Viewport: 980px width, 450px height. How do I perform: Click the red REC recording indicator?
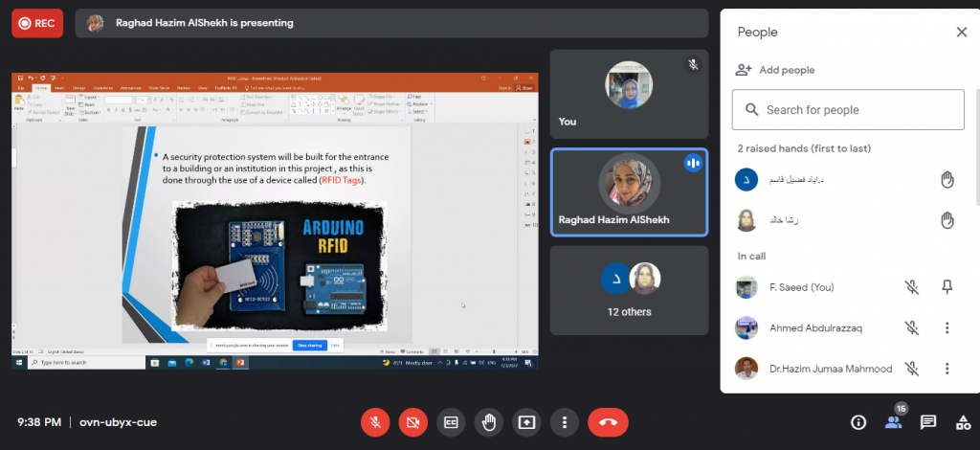click(36, 23)
